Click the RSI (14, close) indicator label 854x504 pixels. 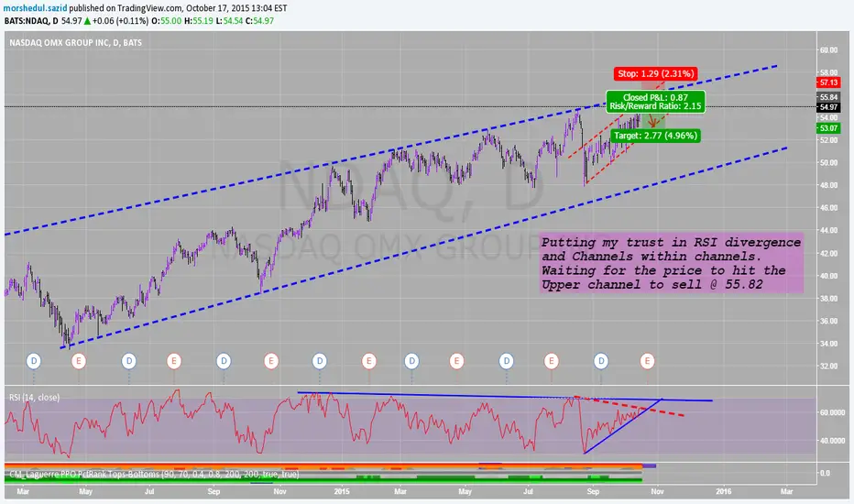(34, 398)
